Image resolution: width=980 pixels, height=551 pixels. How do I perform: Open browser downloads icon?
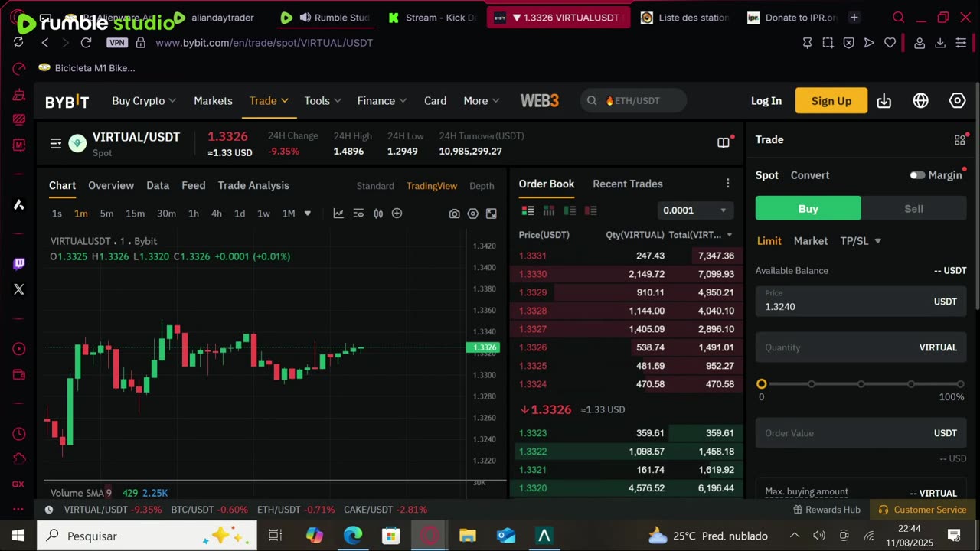pyautogui.click(x=940, y=43)
